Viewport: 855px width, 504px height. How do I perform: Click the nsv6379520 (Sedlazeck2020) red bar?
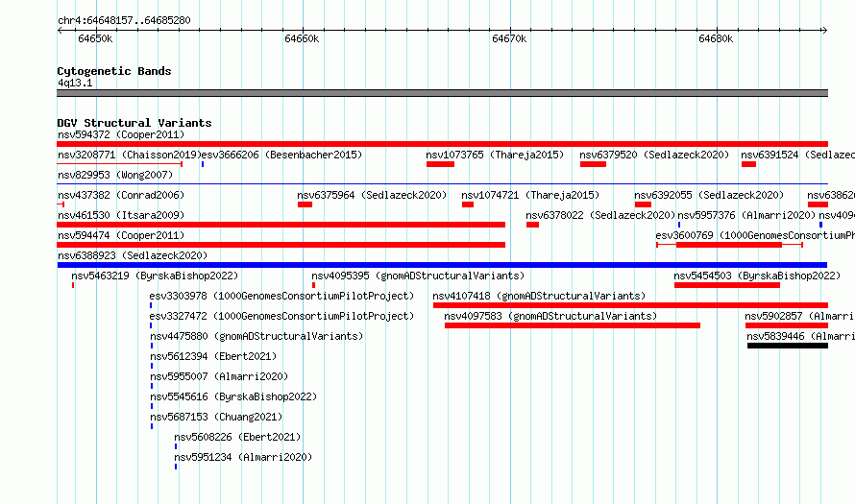[593, 164]
